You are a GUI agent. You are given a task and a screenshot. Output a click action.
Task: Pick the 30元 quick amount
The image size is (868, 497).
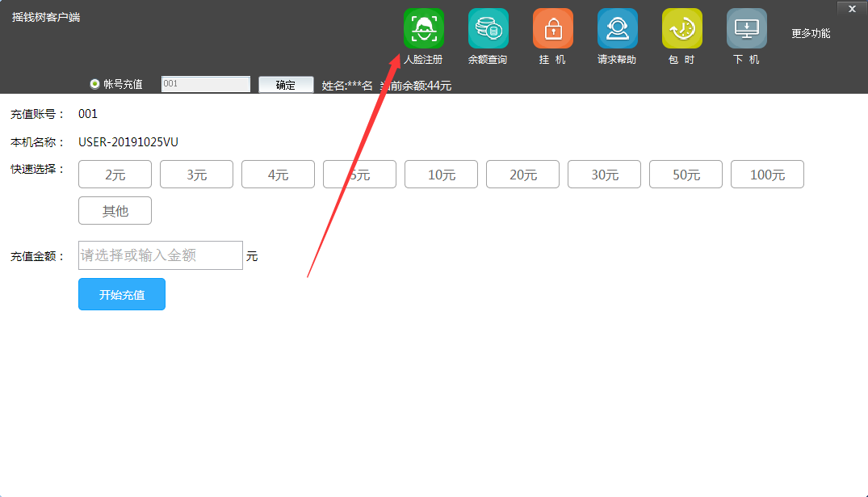point(604,175)
